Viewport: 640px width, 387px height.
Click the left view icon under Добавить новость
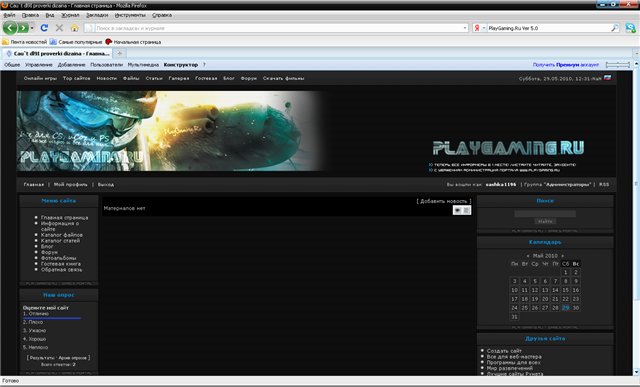click(458, 210)
